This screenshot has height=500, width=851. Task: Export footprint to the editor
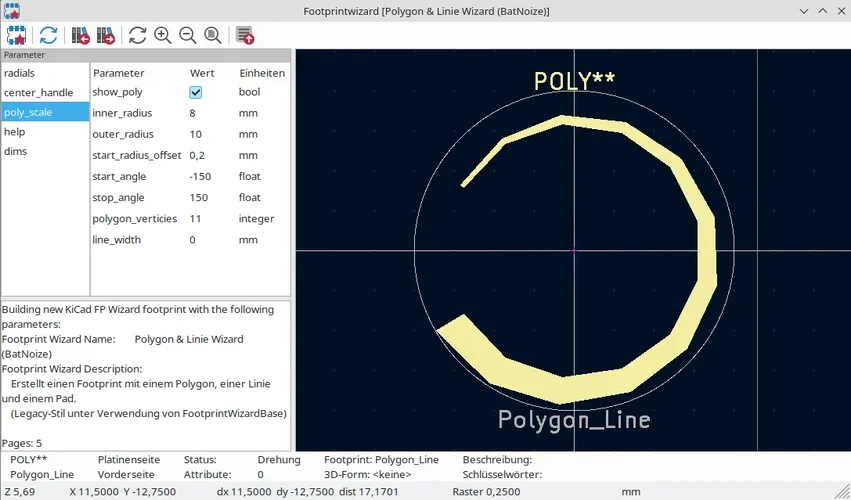pos(245,35)
